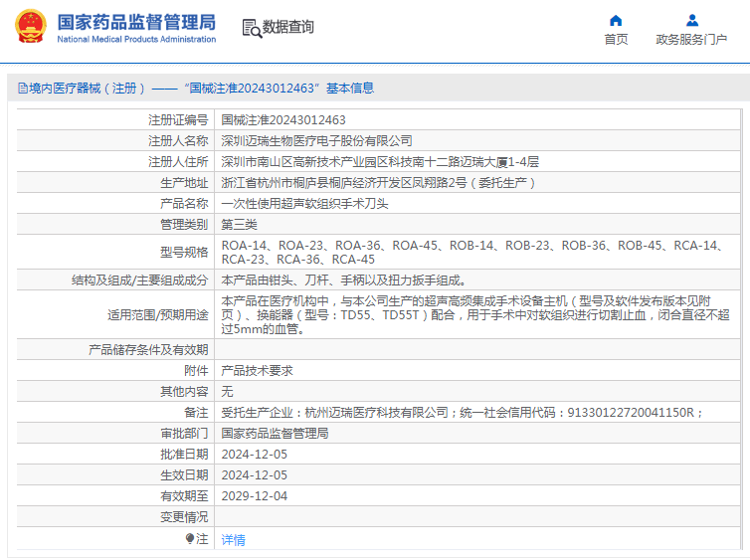The width and height of the screenshot is (750, 560).
Task: Click 2024-12-05 in the 生效日期 row
Action: point(254,475)
